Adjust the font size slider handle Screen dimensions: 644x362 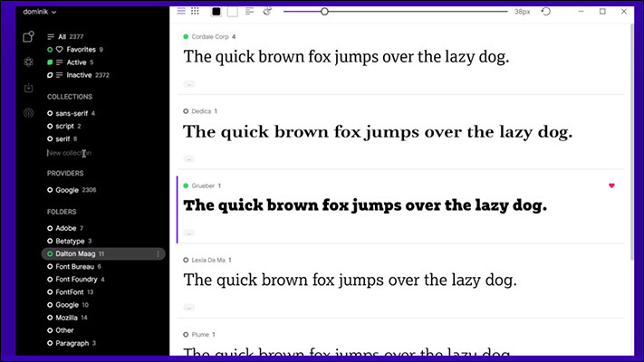click(324, 12)
